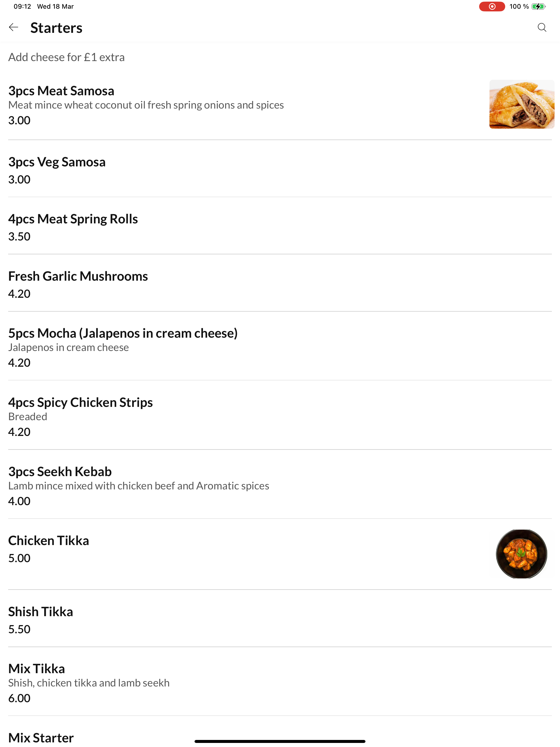Select 5pcs Mocha jalapenos item
Viewport: 560px width, 747px height.
(280, 346)
